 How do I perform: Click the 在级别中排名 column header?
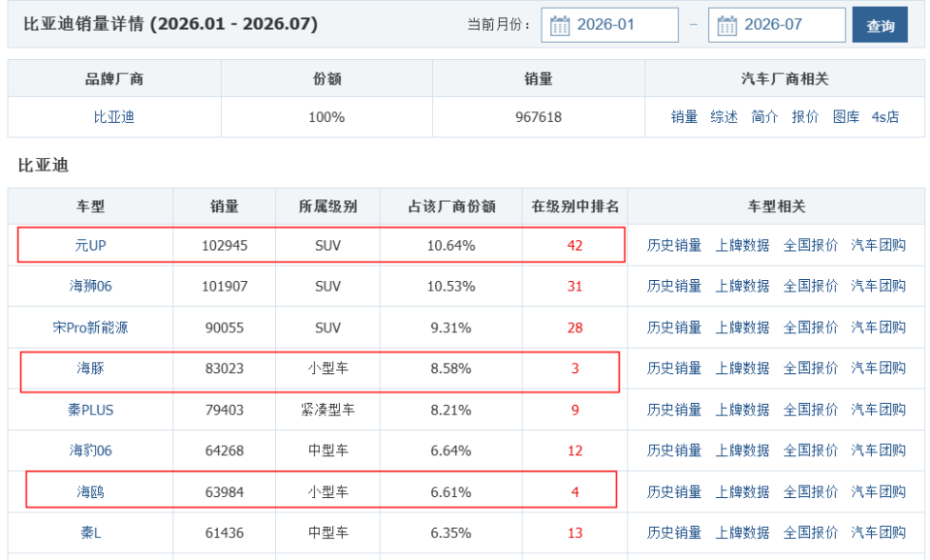pyautogui.click(x=575, y=206)
